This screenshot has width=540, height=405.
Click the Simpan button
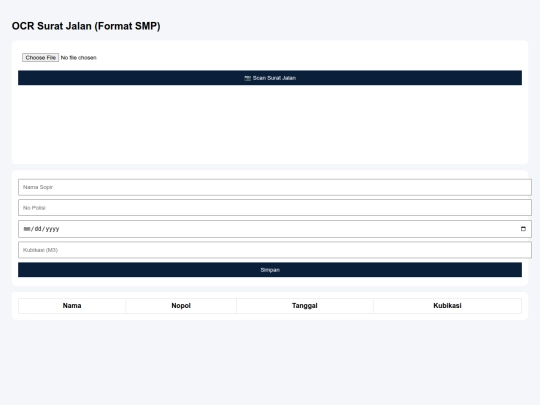pyautogui.click(x=270, y=270)
